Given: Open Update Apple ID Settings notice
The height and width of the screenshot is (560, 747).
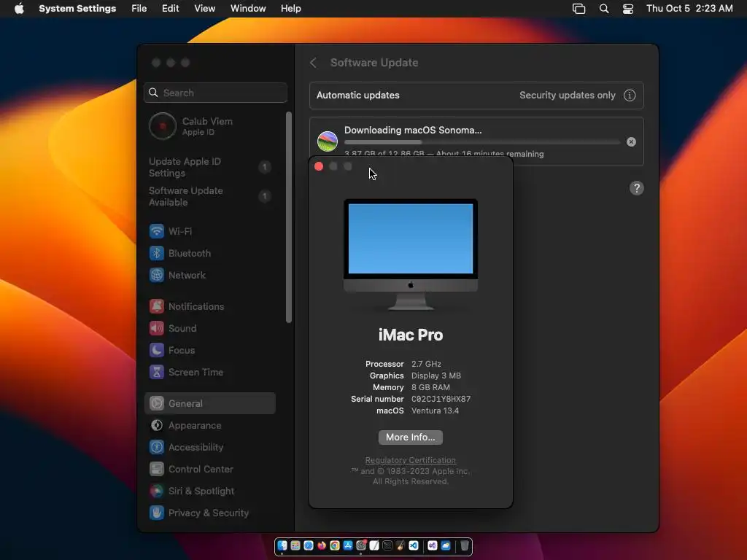Looking at the screenshot, I should 209,167.
